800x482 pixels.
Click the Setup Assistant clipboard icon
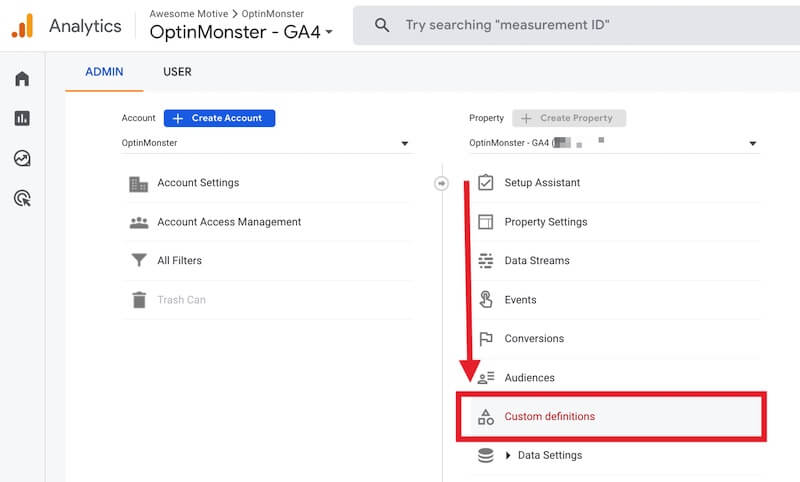pos(486,182)
